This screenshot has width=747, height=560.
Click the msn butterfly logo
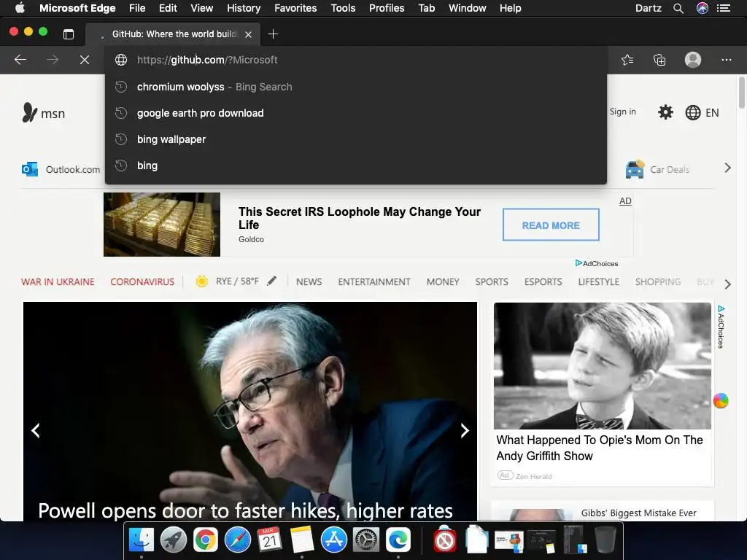click(43, 113)
